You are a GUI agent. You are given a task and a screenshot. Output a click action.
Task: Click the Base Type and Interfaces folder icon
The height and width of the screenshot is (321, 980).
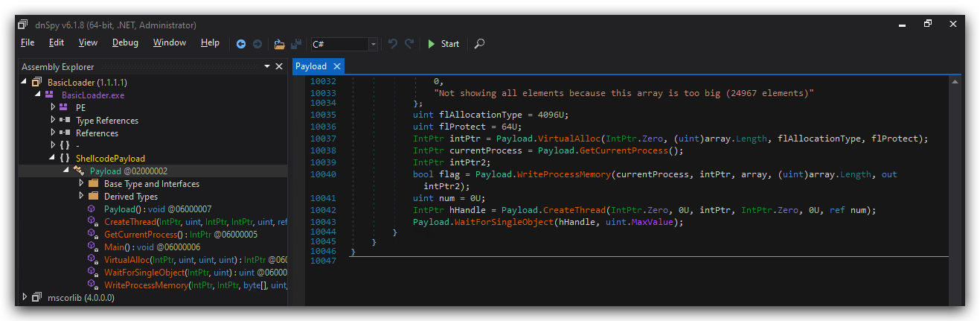point(93,183)
